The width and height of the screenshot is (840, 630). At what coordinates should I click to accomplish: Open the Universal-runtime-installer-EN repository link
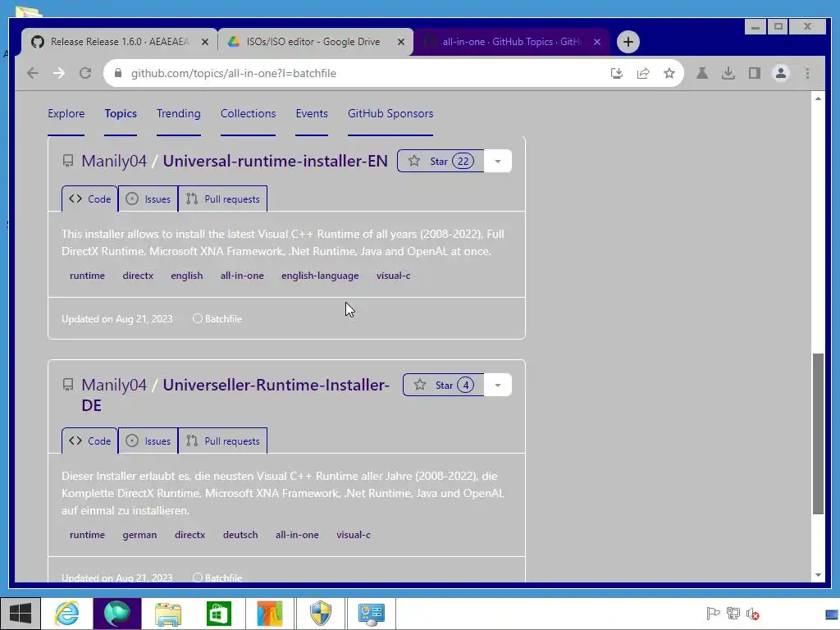point(276,162)
